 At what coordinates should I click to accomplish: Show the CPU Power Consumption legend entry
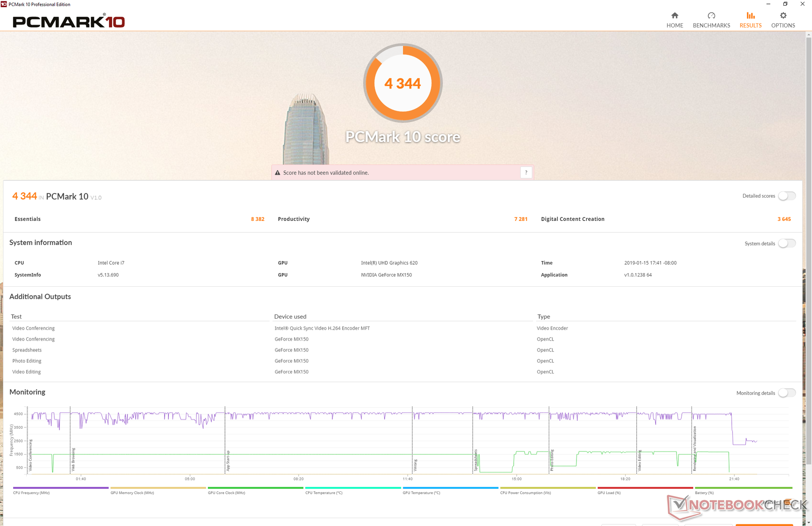547,490
